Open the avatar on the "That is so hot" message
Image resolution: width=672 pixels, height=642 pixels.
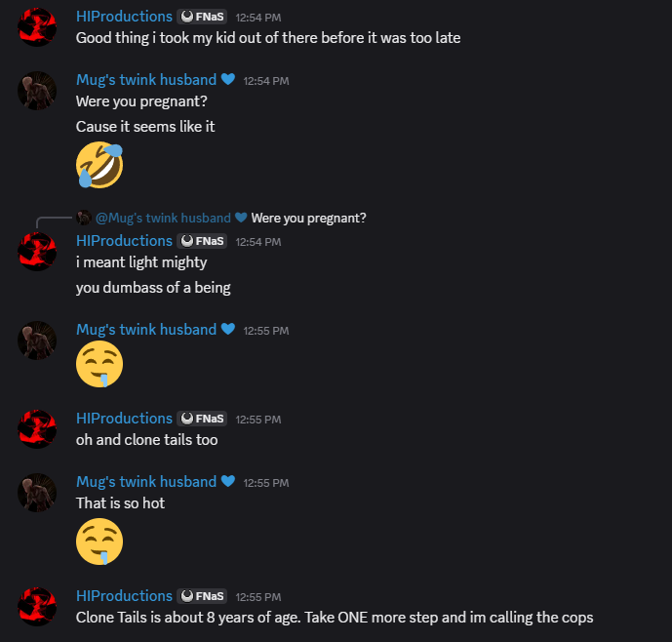[x=37, y=493]
